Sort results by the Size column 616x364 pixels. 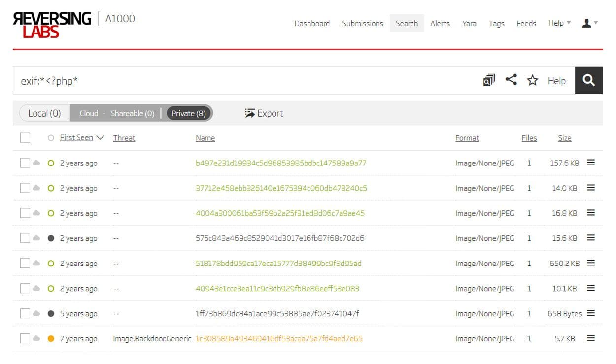tap(564, 138)
